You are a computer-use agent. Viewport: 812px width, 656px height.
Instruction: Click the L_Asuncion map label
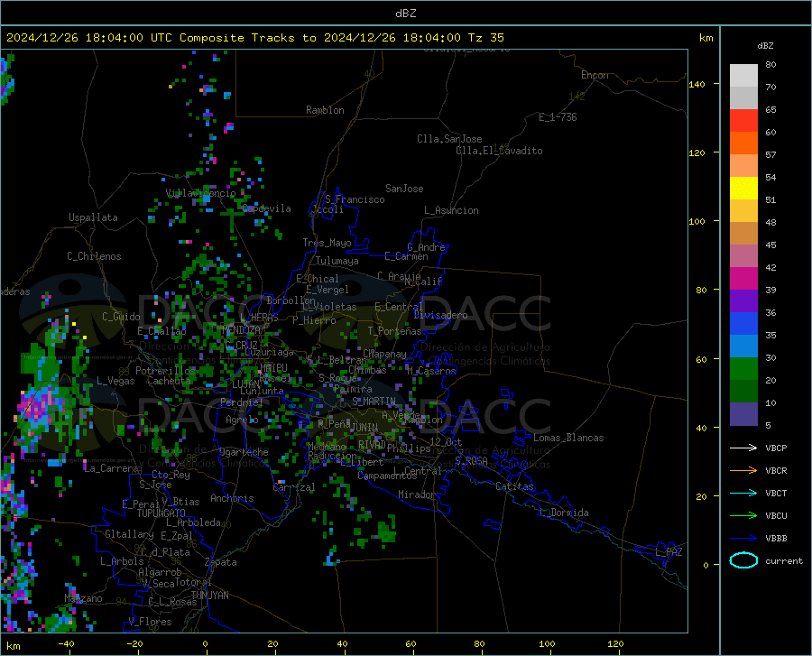pos(451,210)
